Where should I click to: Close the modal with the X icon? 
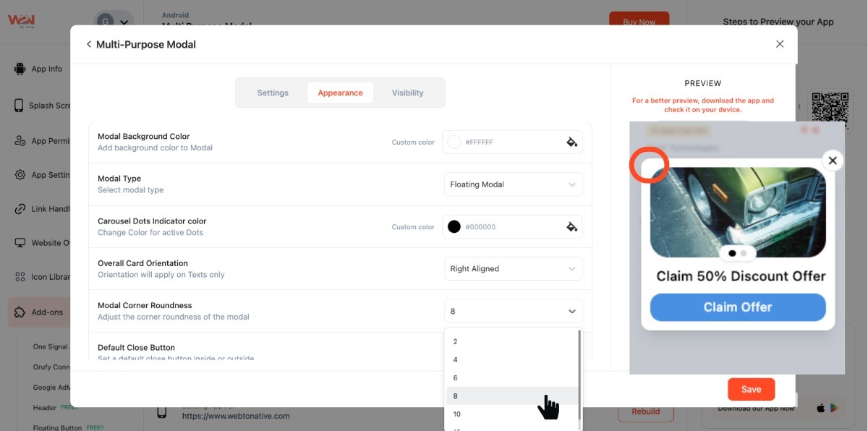click(x=780, y=44)
